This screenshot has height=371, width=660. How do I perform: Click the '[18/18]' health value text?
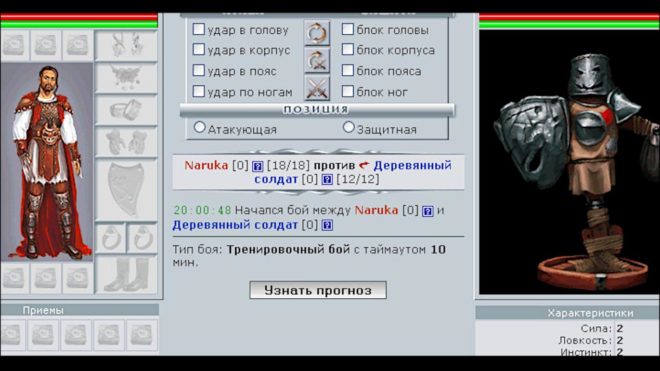288,165
